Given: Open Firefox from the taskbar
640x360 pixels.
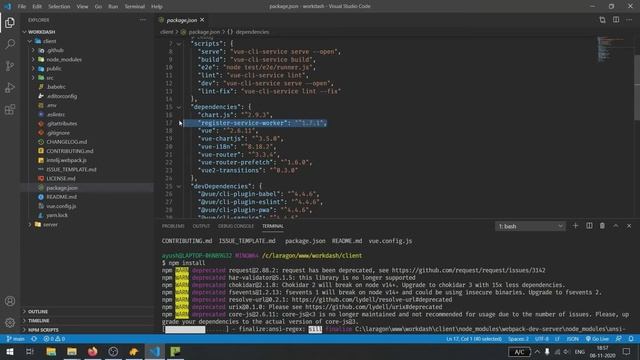Looking at the screenshot, I should click(93, 351).
